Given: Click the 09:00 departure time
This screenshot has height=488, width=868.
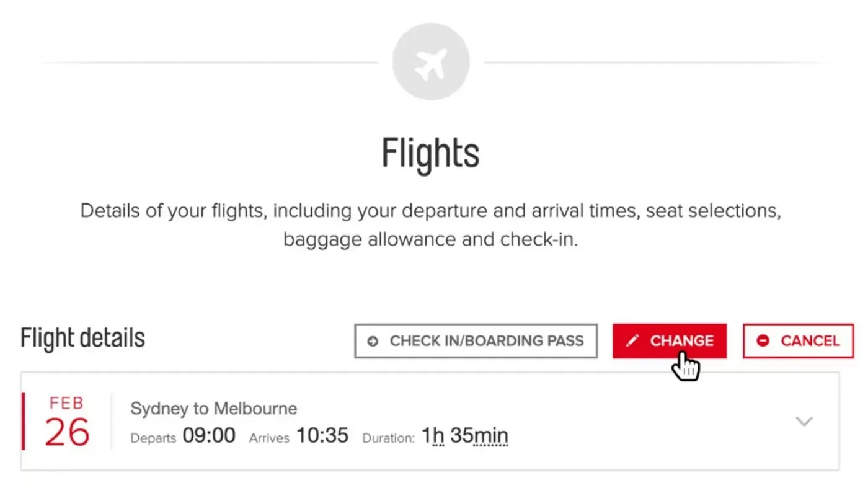Looking at the screenshot, I should point(210,435).
